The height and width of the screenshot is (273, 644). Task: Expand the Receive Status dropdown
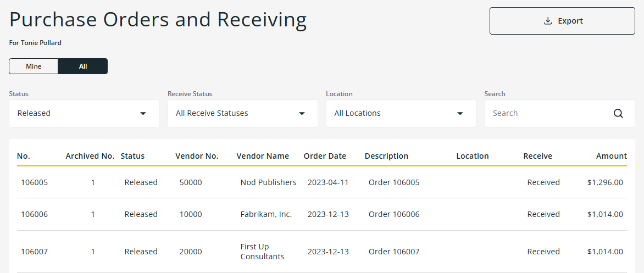click(x=242, y=113)
